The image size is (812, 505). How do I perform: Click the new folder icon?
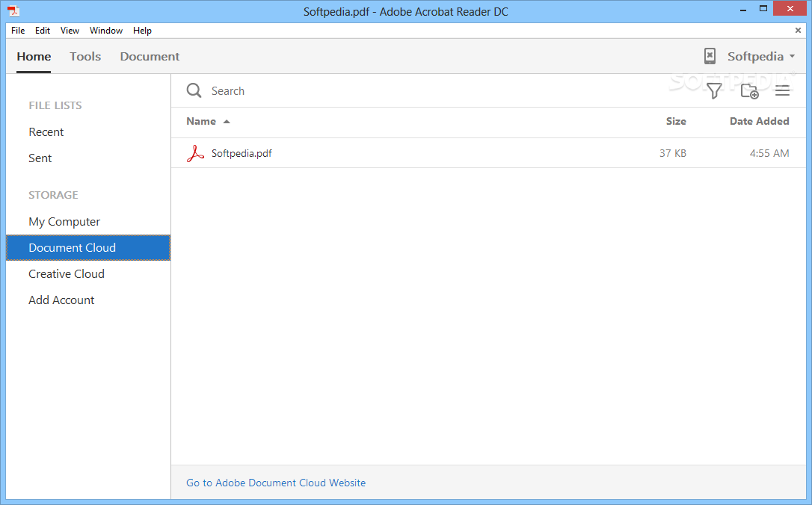tap(749, 91)
